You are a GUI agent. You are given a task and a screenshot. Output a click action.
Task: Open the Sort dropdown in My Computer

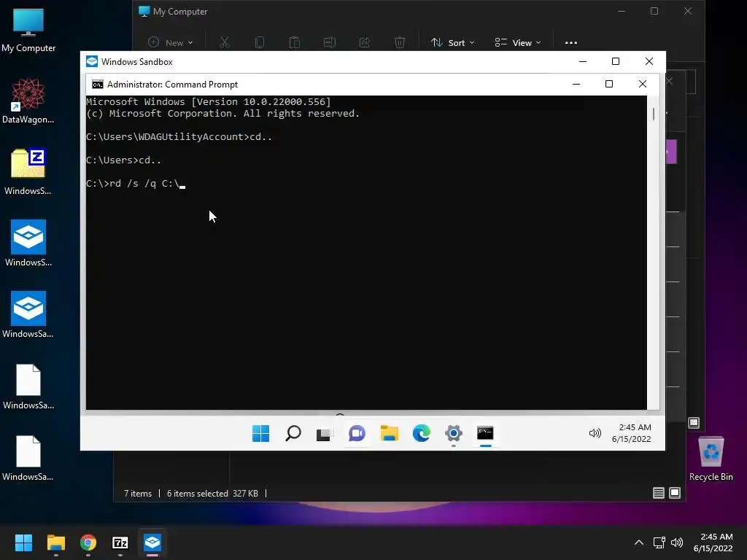(x=452, y=42)
